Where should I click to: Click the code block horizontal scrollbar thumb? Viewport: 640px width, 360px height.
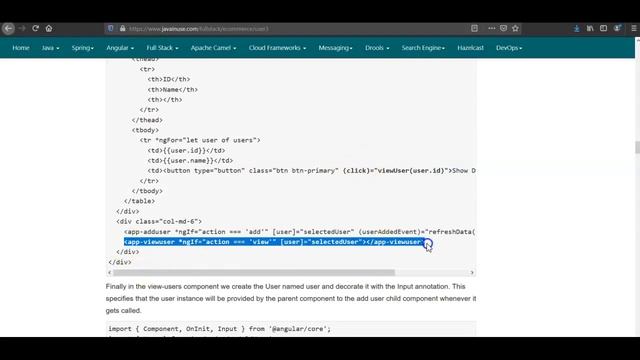(254, 272)
